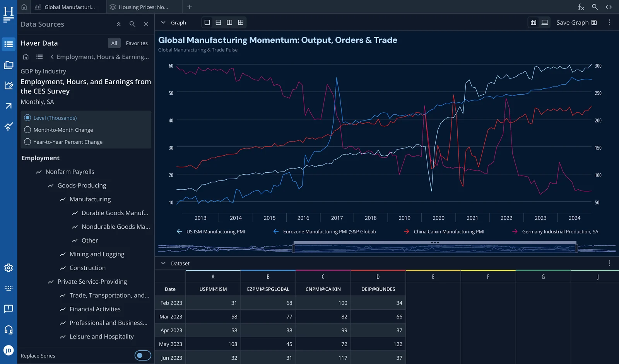Toggle Germany Industrial Production legend series

[555, 231]
